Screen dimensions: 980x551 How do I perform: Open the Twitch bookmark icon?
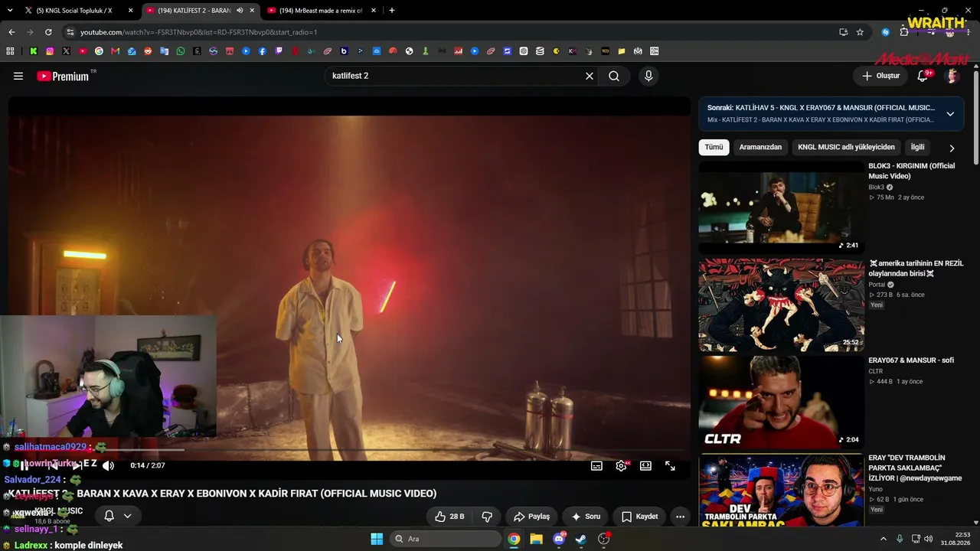pyautogui.click(x=279, y=51)
